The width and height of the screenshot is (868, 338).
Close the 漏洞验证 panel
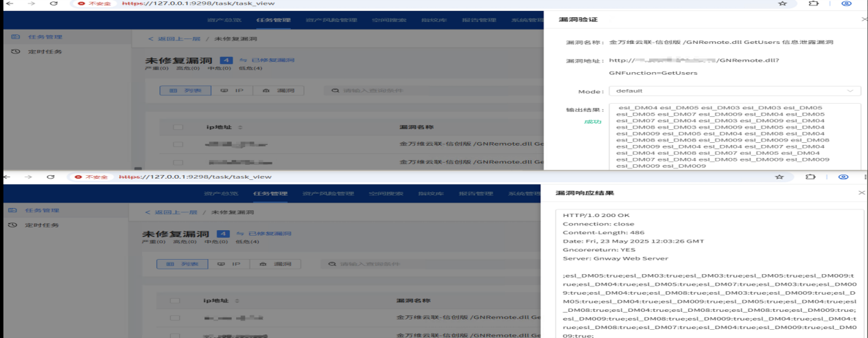pos(864,20)
